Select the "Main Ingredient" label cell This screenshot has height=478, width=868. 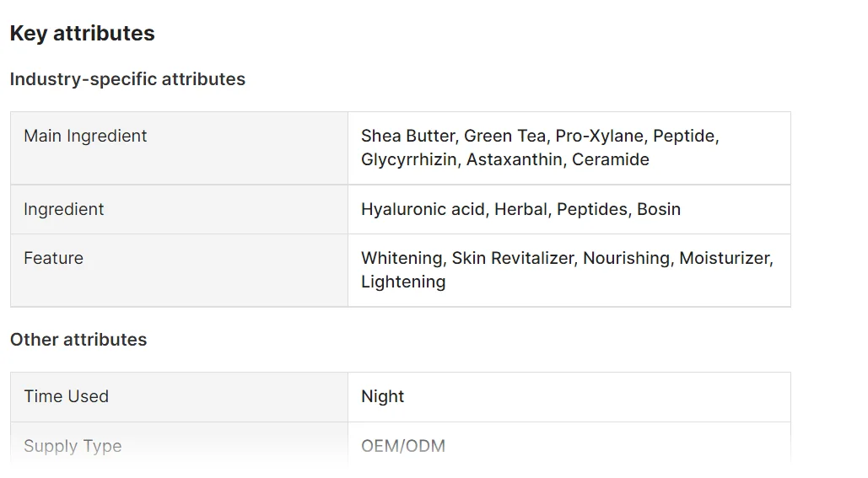point(85,136)
